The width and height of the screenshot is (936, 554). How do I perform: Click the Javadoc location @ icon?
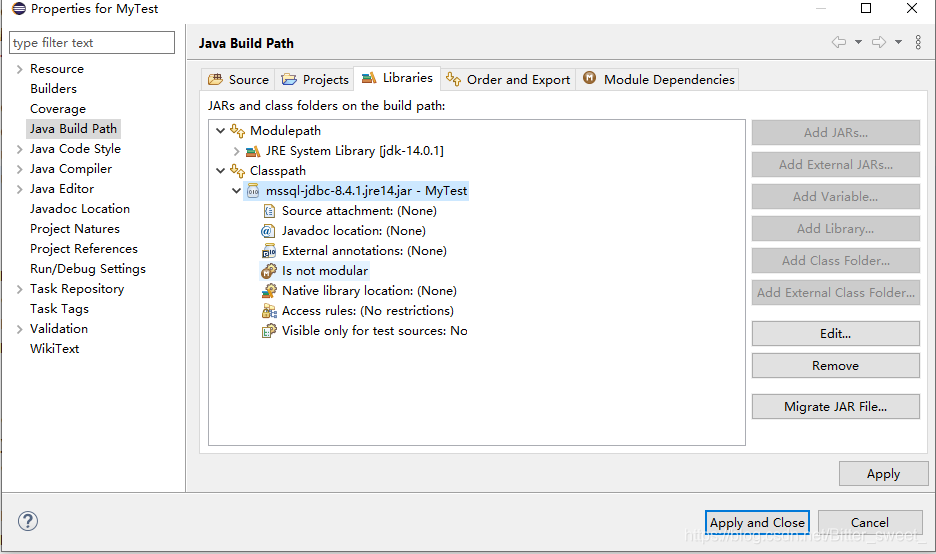(268, 231)
